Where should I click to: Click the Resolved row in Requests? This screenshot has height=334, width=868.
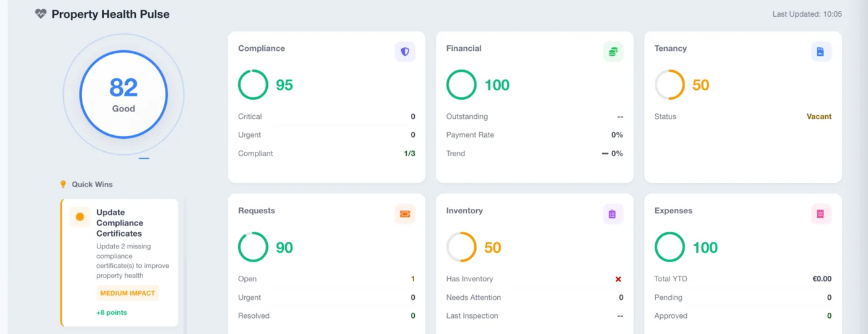(x=327, y=316)
